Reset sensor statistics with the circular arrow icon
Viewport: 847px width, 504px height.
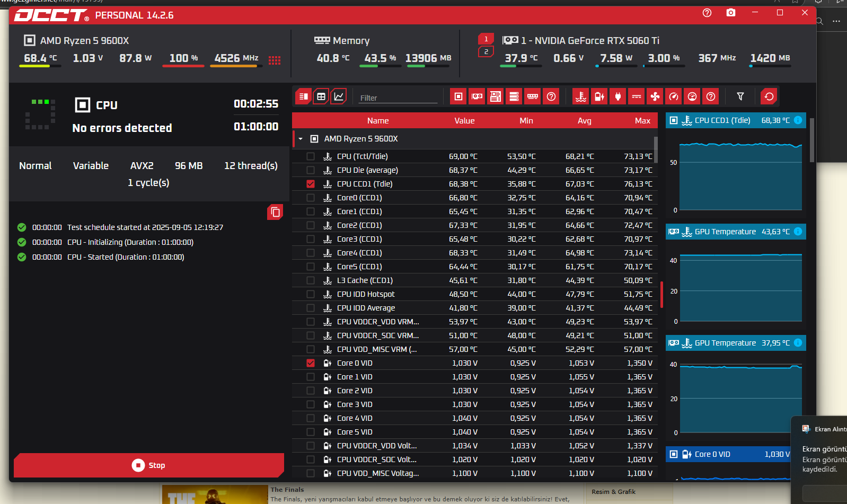(x=769, y=96)
